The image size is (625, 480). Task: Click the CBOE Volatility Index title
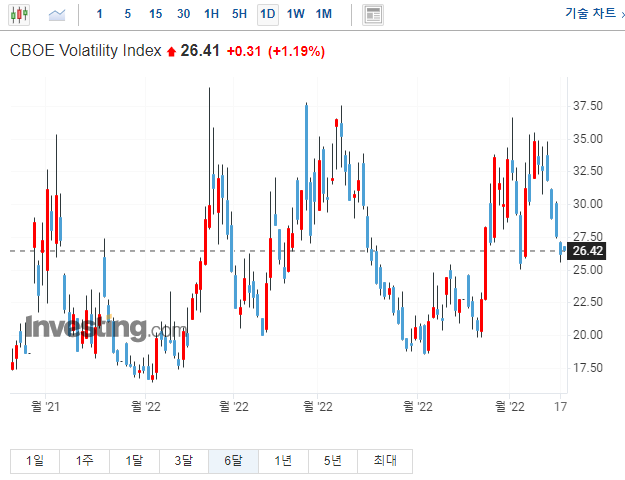pyautogui.click(x=85, y=51)
